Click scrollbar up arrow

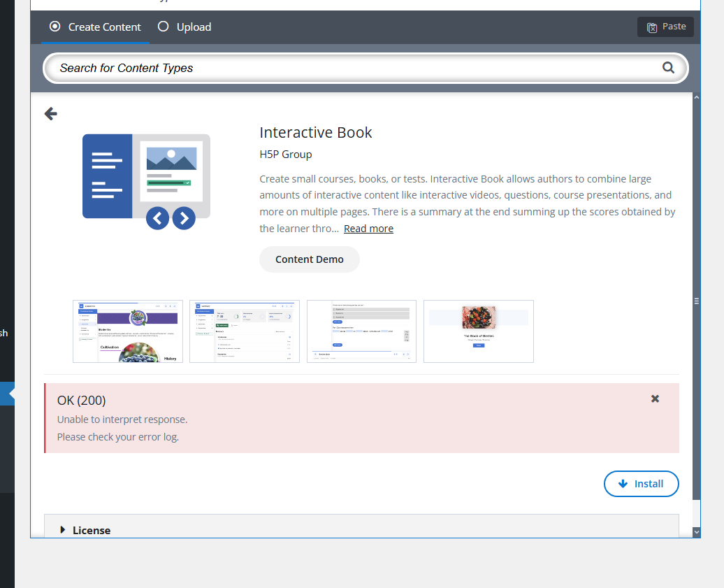pyautogui.click(x=696, y=98)
